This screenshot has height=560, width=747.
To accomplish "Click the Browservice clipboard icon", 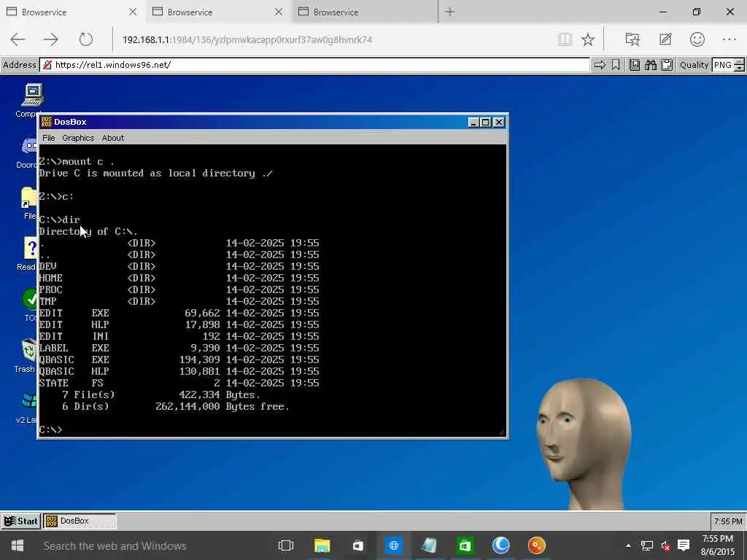I will click(x=667, y=65).
